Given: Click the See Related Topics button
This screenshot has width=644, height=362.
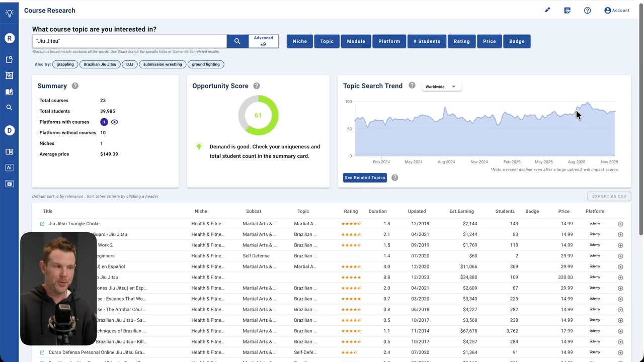Looking at the screenshot, I should (x=365, y=177).
